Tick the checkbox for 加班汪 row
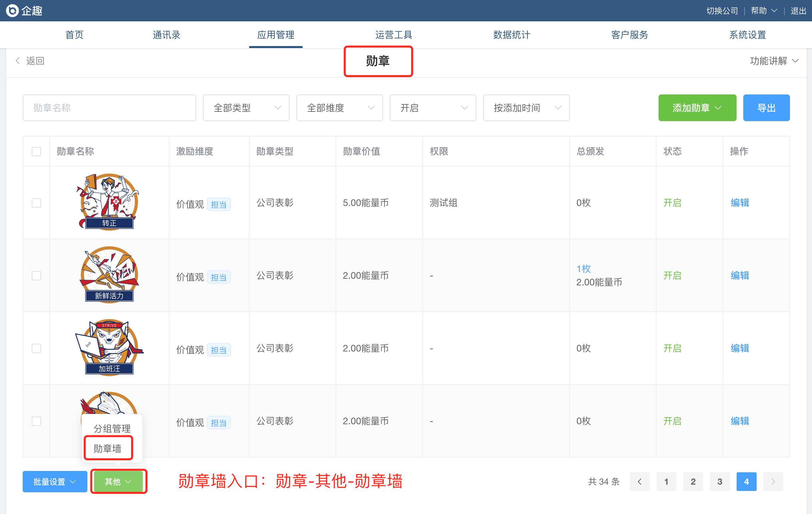Image resolution: width=812 pixels, height=514 pixels. click(36, 348)
